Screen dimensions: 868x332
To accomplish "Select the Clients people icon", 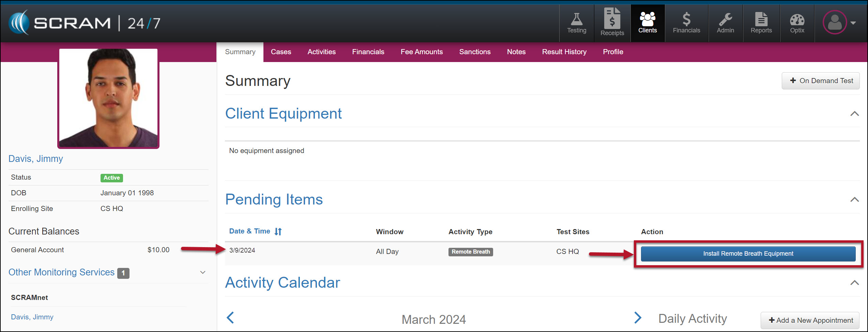I will coord(647,23).
